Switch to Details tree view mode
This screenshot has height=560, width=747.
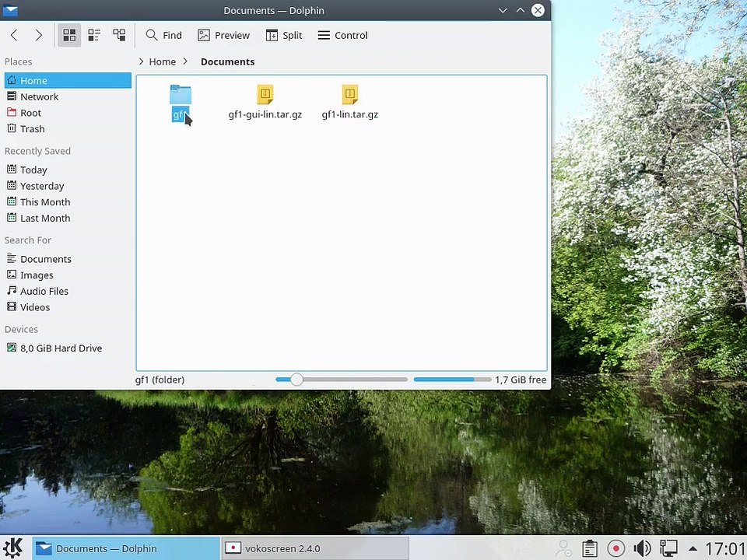(x=119, y=35)
